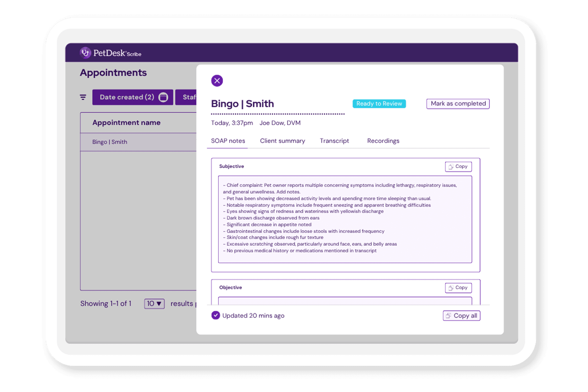Image resolution: width=588 pixels, height=392 pixels.
Task: Expand the Date created (2) filter
Action: 127,97
